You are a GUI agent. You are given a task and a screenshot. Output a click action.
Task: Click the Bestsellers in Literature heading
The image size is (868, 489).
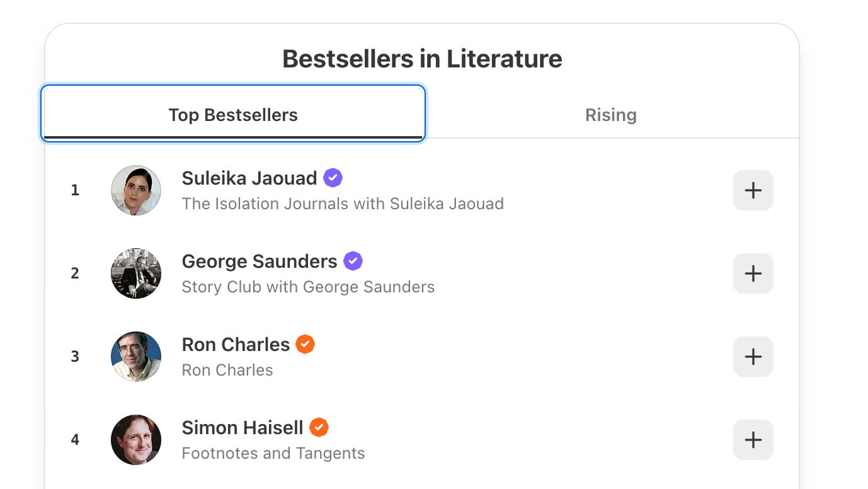pyautogui.click(x=422, y=59)
